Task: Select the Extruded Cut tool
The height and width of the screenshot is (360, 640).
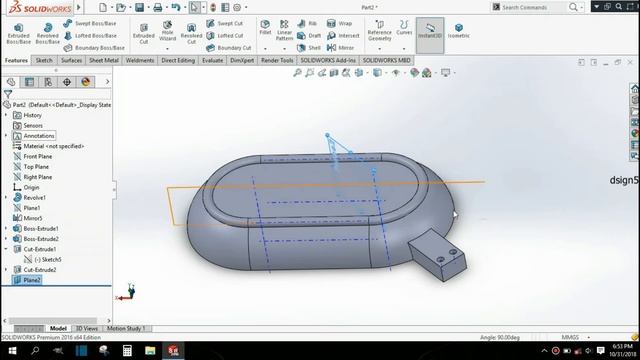Action: pyautogui.click(x=144, y=33)
